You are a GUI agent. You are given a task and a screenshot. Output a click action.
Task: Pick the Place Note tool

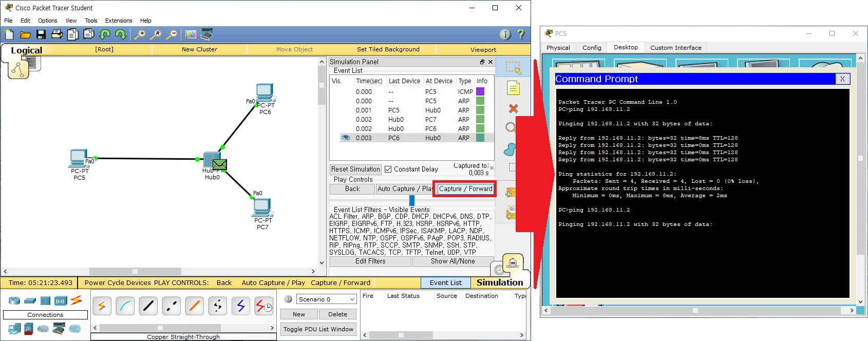tap(513, 88)
